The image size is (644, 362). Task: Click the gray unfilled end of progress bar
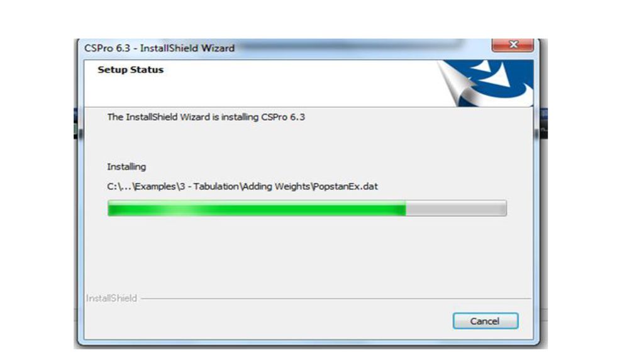pos(456,208)
